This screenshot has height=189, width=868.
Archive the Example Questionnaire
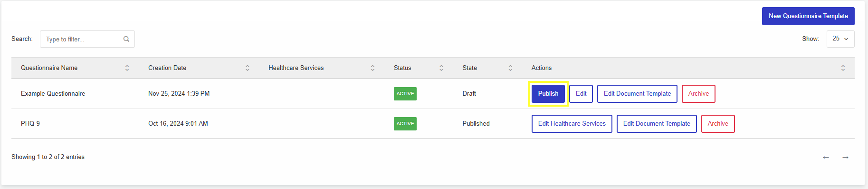pyautogui.click(x=698, y=94)
